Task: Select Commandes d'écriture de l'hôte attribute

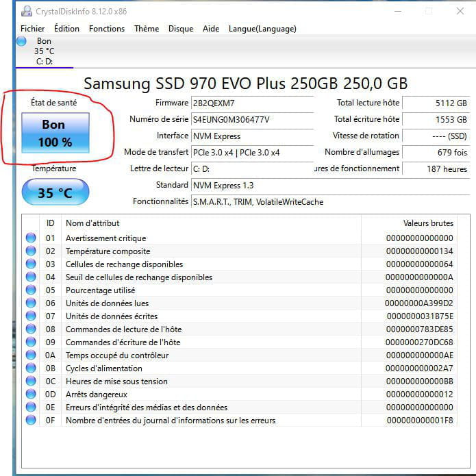Action: coord(123,342)
